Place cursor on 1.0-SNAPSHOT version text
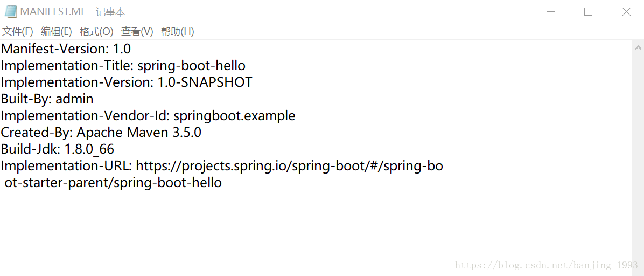The height and width of the screenshot is (276, 644). [205, 82]
